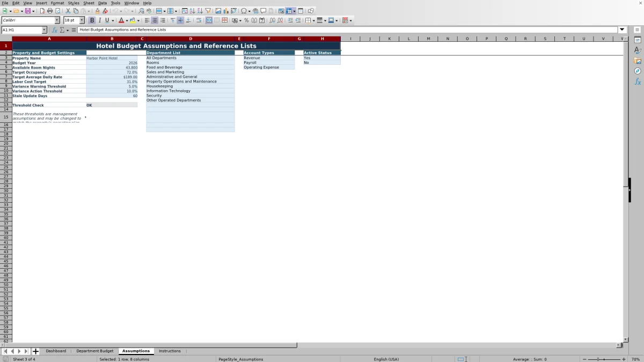The height and width of the screenshot is (362, 644).
Task: Toggle Wrap Text
Action: [199, 20]
